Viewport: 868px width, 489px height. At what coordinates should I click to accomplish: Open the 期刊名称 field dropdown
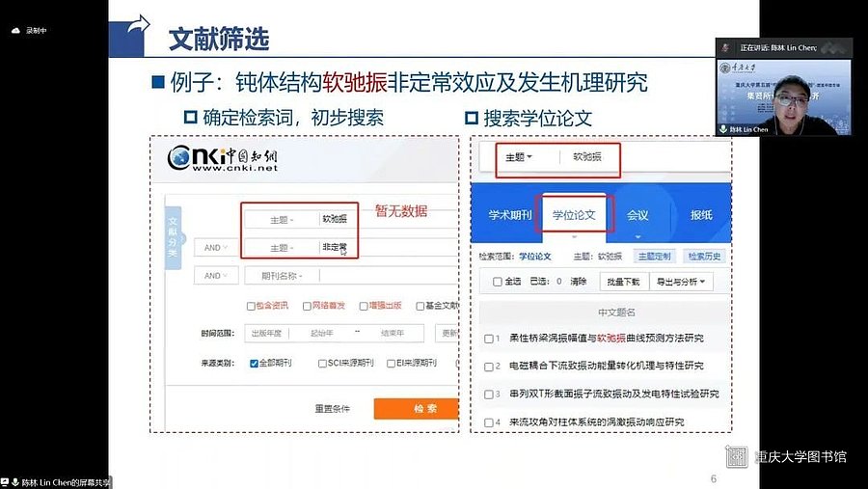282,275
